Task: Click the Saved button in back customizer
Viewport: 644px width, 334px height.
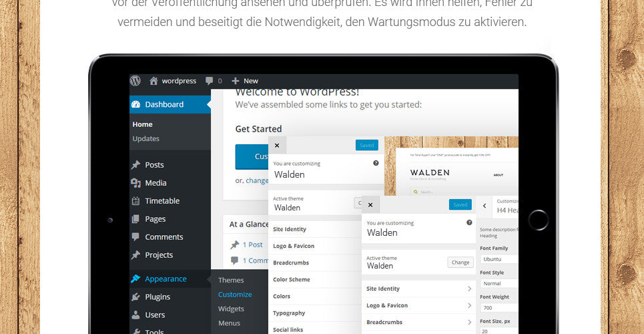Action: (367, 145)
